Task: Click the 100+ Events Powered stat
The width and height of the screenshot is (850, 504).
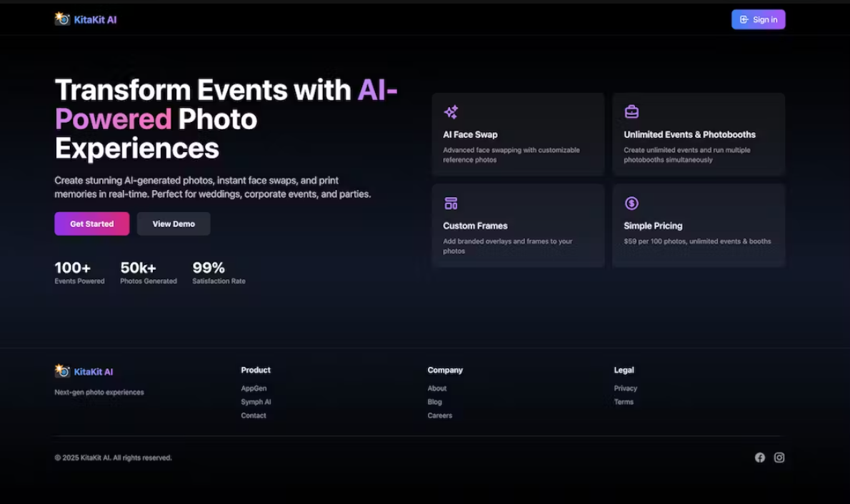Action: (x=80, y=273)
